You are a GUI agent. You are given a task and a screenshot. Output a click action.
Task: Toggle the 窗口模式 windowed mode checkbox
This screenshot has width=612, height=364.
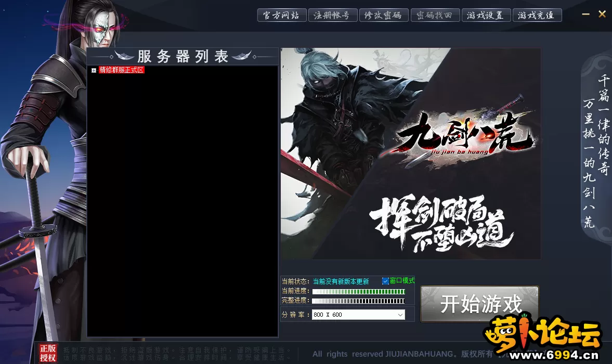click(385, 281)
